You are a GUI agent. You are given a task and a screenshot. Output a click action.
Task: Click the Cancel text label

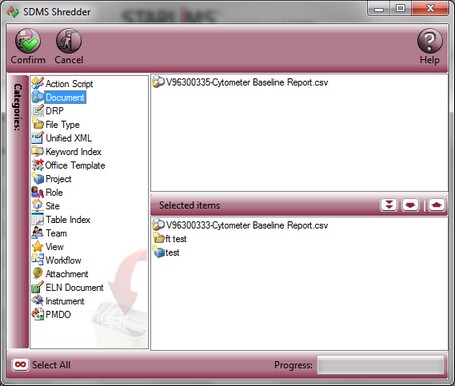(x=69, y=60)
